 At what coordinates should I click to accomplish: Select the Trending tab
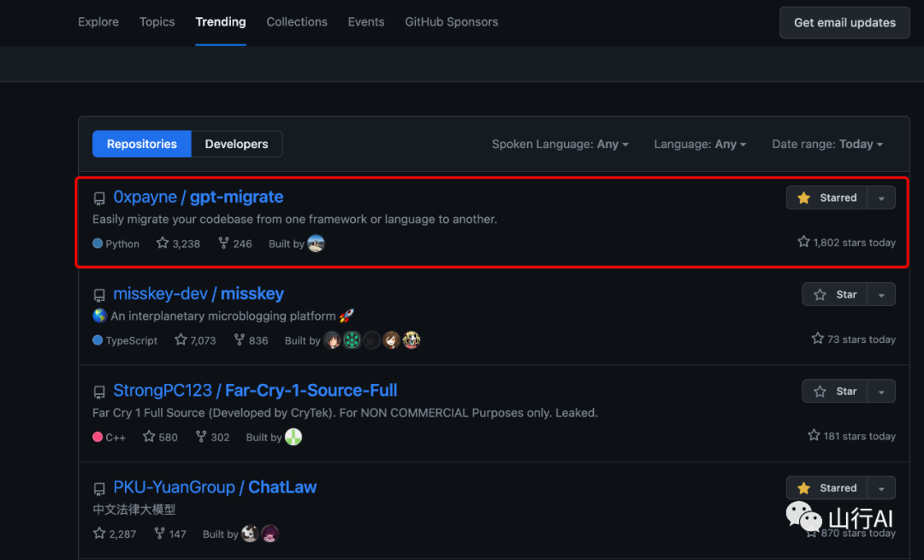[x=221, y=21]
